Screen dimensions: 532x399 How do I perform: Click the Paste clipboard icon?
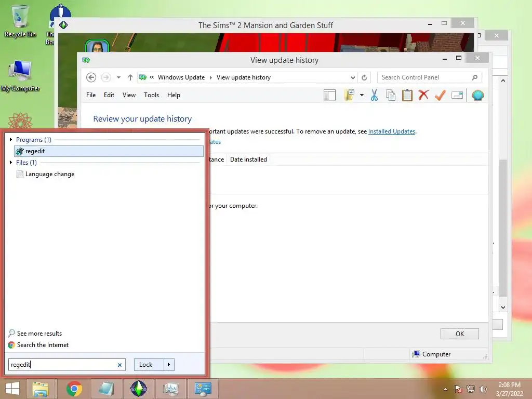407,96
